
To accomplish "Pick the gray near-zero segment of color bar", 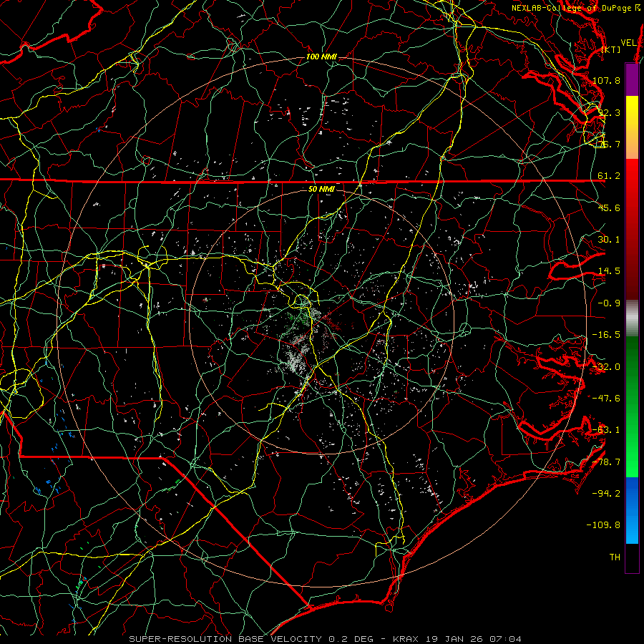I will click(632, 318).
